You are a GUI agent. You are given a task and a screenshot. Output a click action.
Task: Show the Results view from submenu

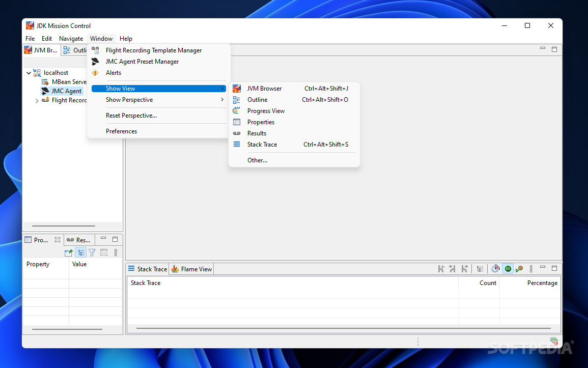[294, 133]
